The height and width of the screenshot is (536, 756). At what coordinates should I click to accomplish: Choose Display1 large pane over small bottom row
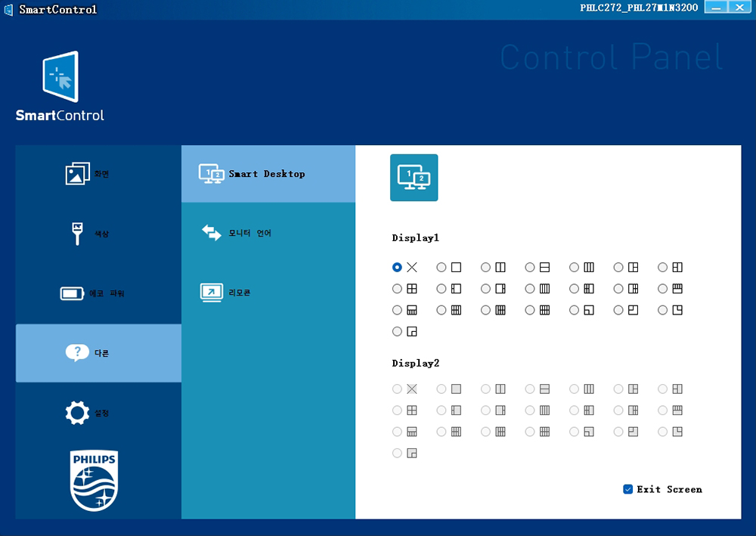coord(397,310)
